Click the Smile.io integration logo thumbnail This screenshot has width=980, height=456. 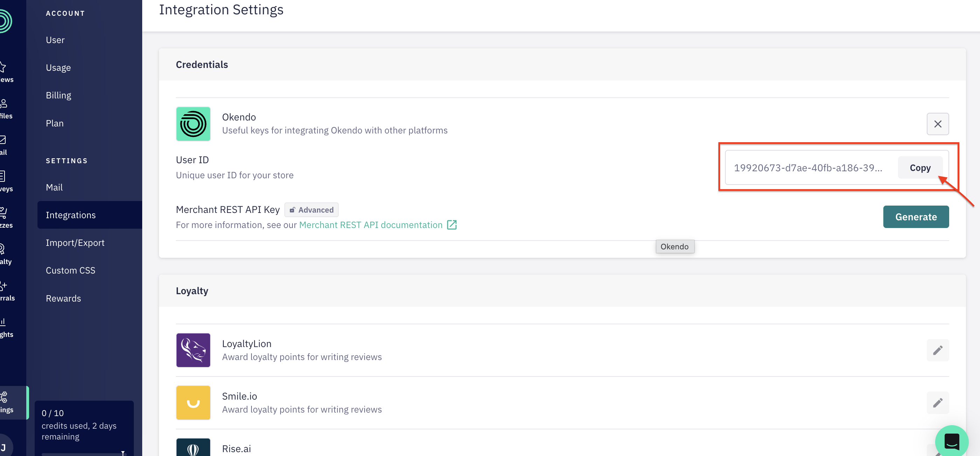(x=193, y=402)
